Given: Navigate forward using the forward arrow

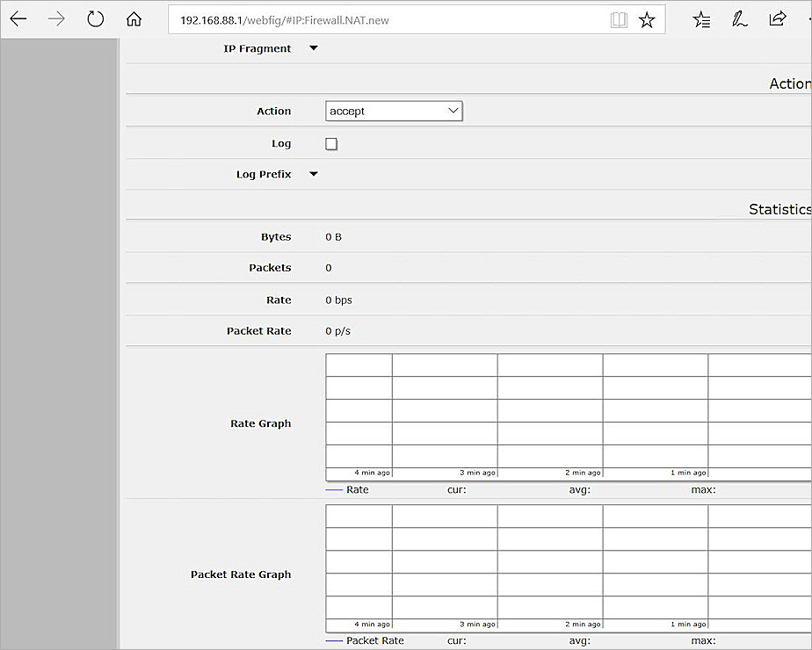Looking at the screenshot, I should click(56, 18).
